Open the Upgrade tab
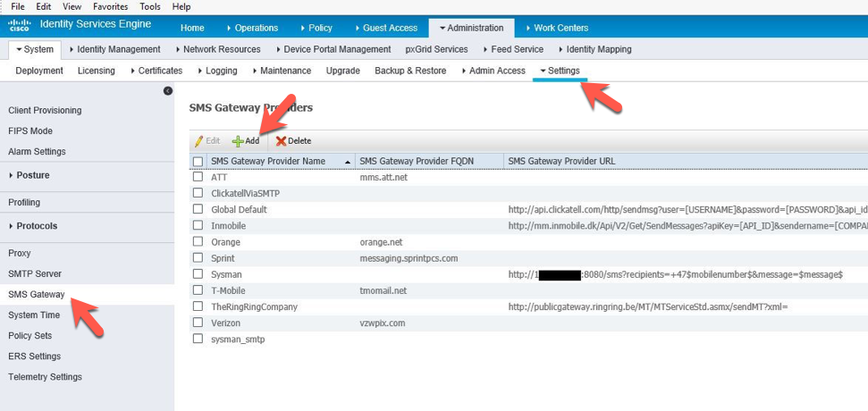 pyautogui.click(x=342, y=71)
